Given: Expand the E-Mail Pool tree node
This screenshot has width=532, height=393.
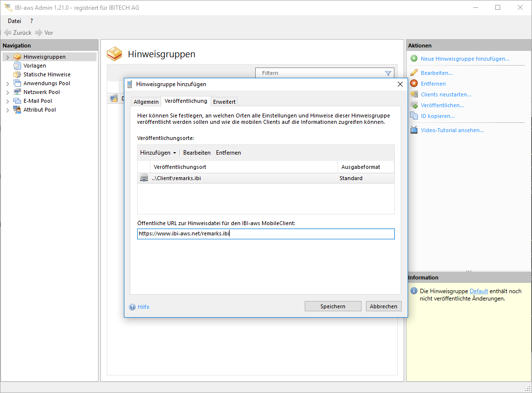Looking at the screenshot, I should tap(7, 101).
